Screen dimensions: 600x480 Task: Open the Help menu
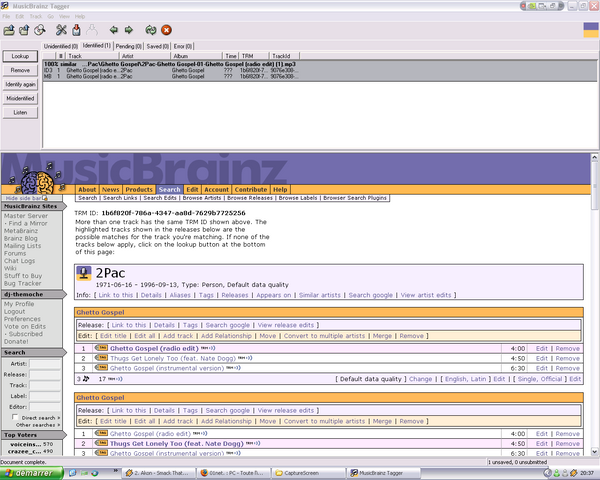[x=80, y=16]
